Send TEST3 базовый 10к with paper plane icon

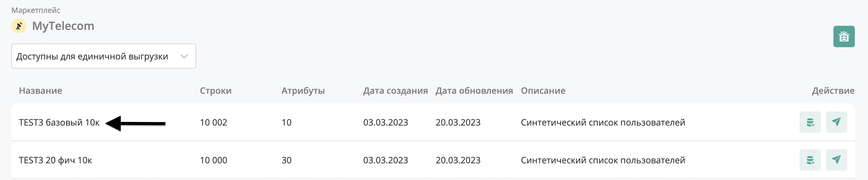pos(836,122)
